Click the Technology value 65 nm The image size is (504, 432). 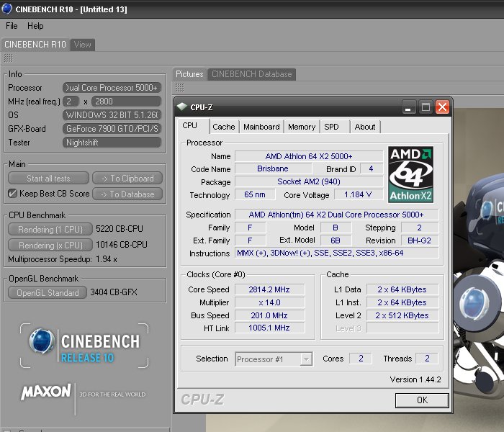[x=255, y=194]
